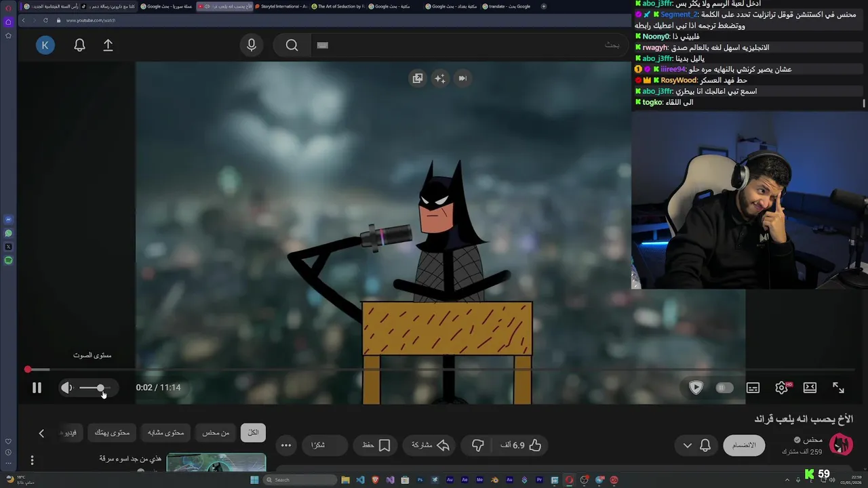Click the suggested video title هذي من جد اسوء سرقة
This screenshot has height=488, width=868.
click(x=130, y=459)
